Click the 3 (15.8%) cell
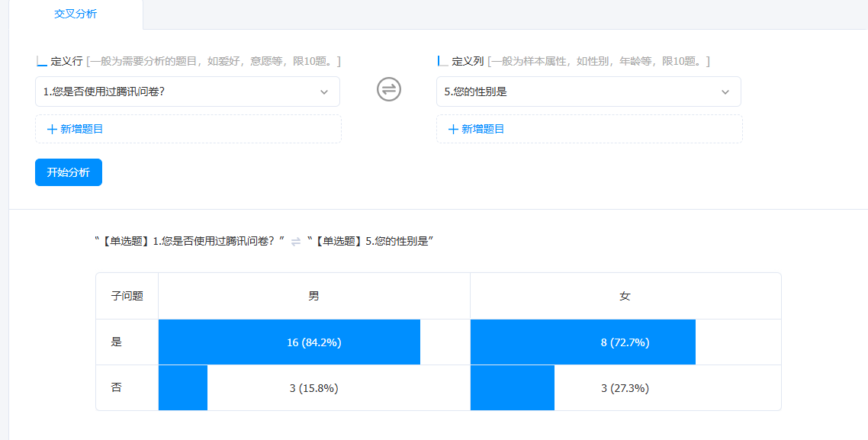Image resolution: width=868 pixels, height=440 pixels. pyautogui.click(x=314, y=388)
